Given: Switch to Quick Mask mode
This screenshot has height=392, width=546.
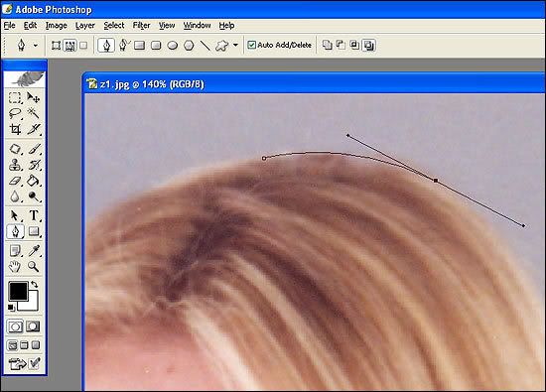Looking at the screenshot, I should pyautogui.click(x=33, y=327).
